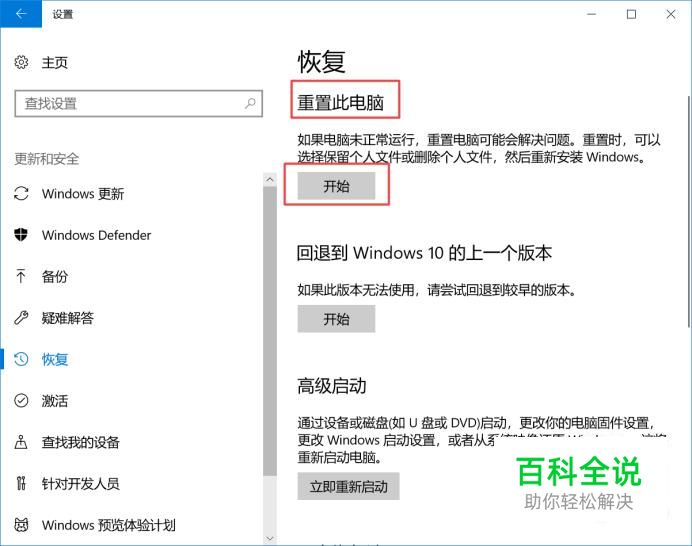The image size is (692, 546).
Task: Click sidebar scrollbar down arrow
Action: point(270,538)
